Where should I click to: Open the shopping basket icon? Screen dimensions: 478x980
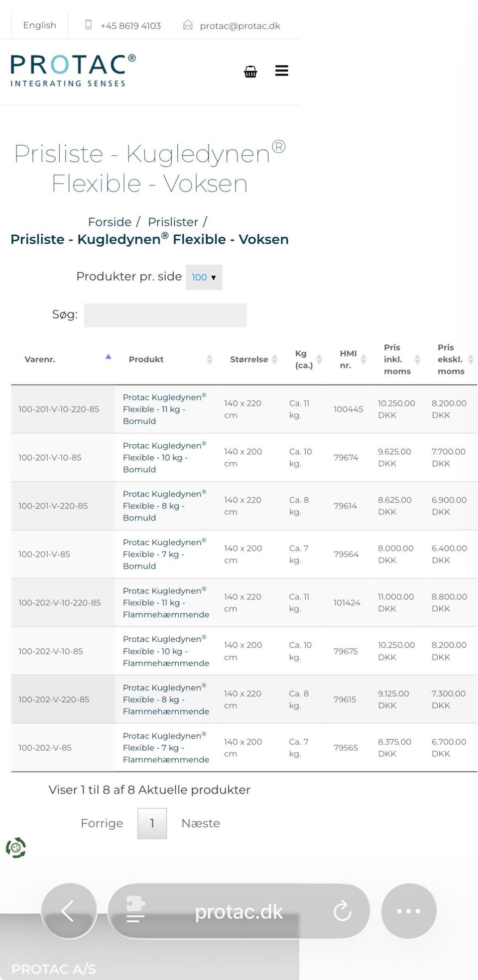point(250,72)
